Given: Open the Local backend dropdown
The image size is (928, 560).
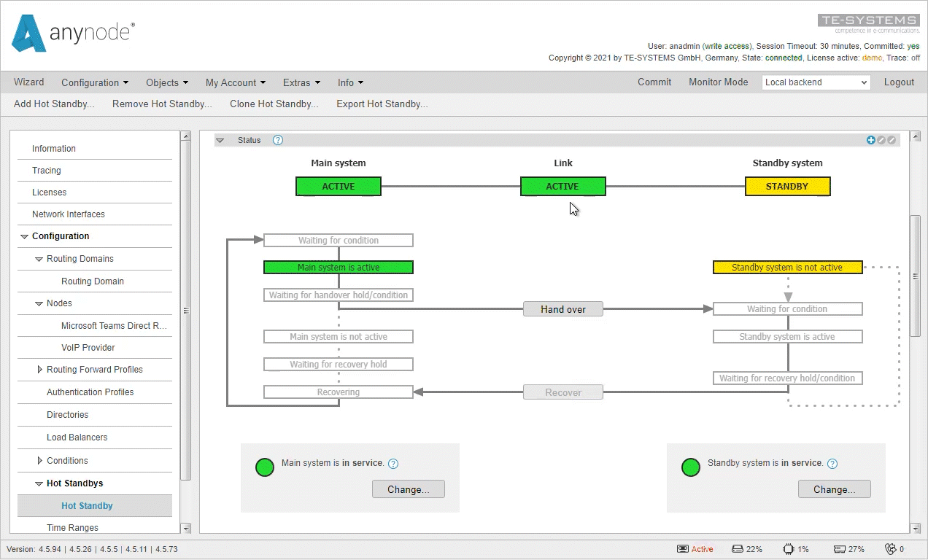Looking at the screenshot, I should click(x=815, y=82).
